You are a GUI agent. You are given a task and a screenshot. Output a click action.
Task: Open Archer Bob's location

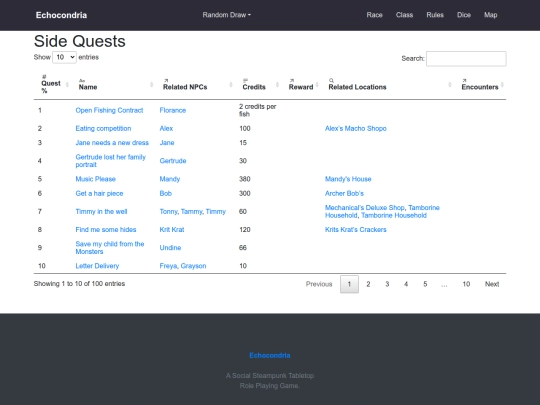344,193
